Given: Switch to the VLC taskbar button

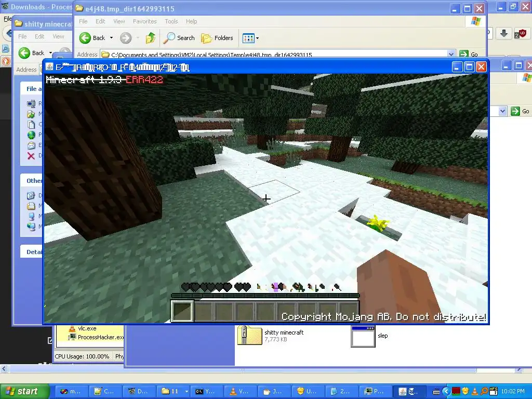Looking at the screenshot, I should (x=240, y=391).
